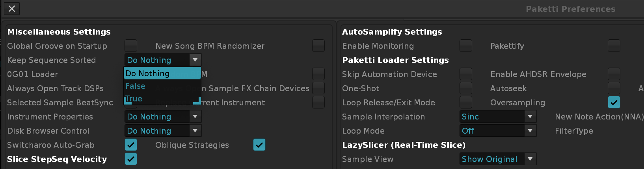Viewport: 644px width, 169px height.
Task: Disable the Oversampling checkbox
Action: [614, 103]
